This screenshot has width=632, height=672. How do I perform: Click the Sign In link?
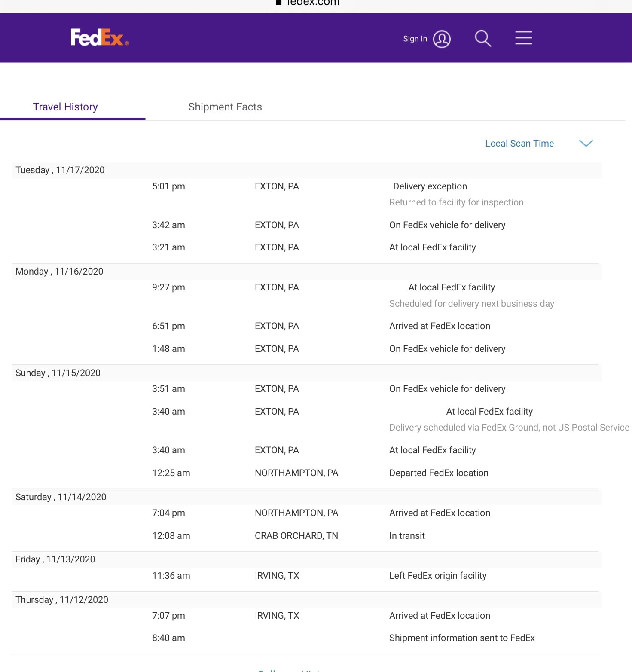pos(415,39)
